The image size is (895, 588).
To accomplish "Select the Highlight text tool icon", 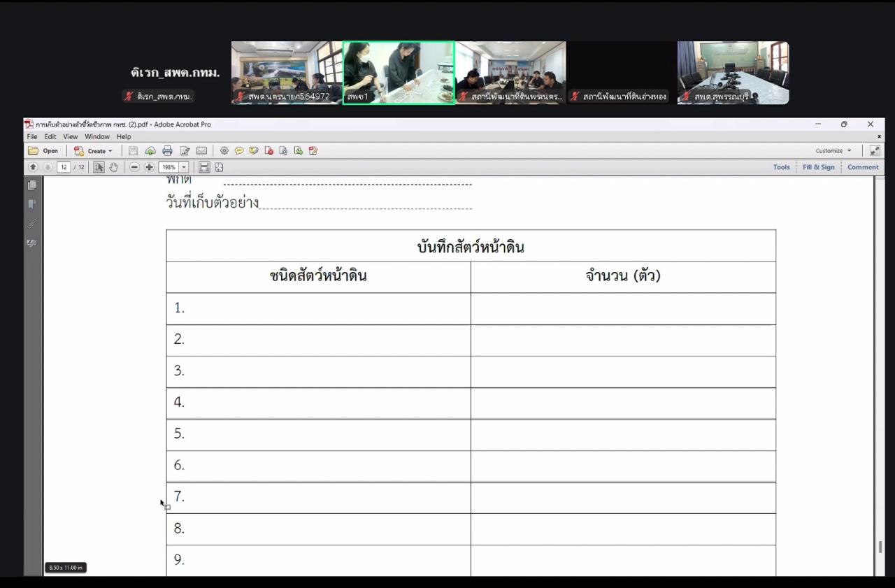I will tap(254, 150).
